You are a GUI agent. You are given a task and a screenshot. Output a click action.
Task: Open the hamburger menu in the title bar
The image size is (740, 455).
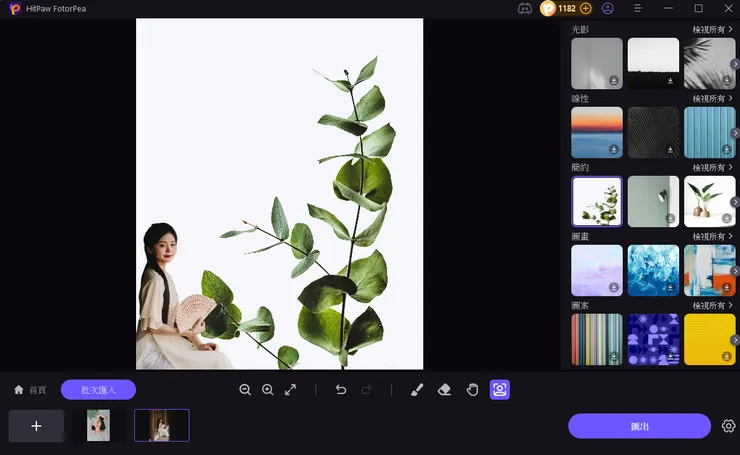pyautogui.click(x=638, y=8)
